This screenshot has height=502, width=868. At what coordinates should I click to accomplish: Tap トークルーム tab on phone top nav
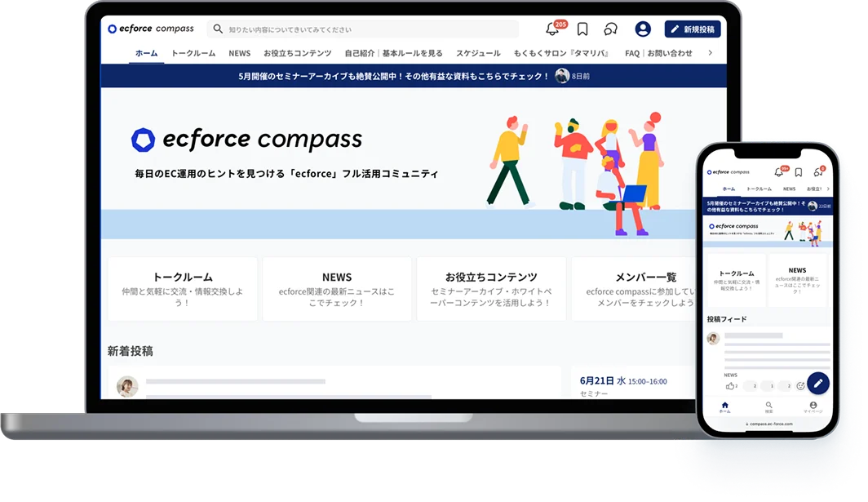tap(759, 189)
